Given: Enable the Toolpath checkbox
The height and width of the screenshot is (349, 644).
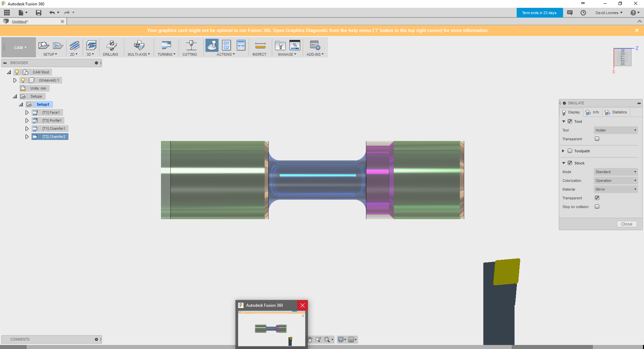Looking at the screenshot, I should pyautogui.click(x=570, y=151).
